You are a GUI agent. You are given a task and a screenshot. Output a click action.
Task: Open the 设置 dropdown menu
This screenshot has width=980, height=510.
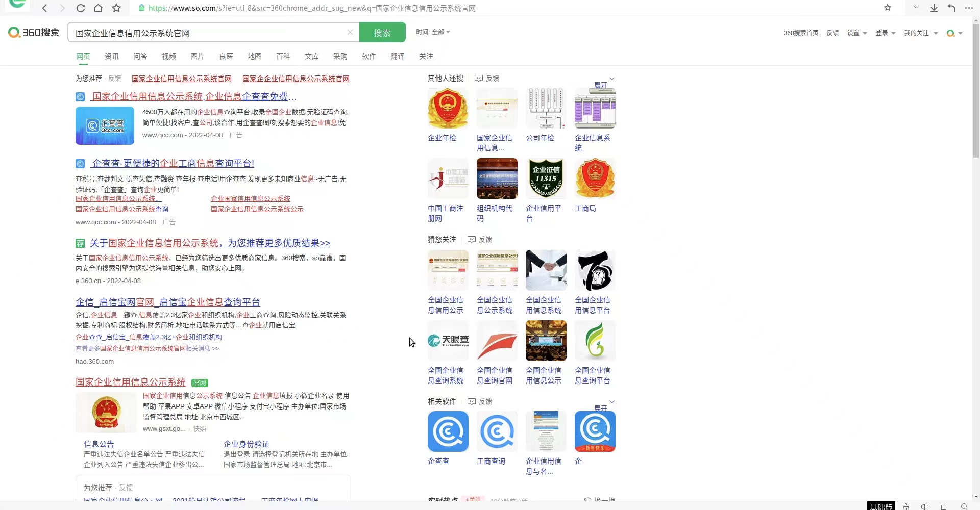point(857,33)
